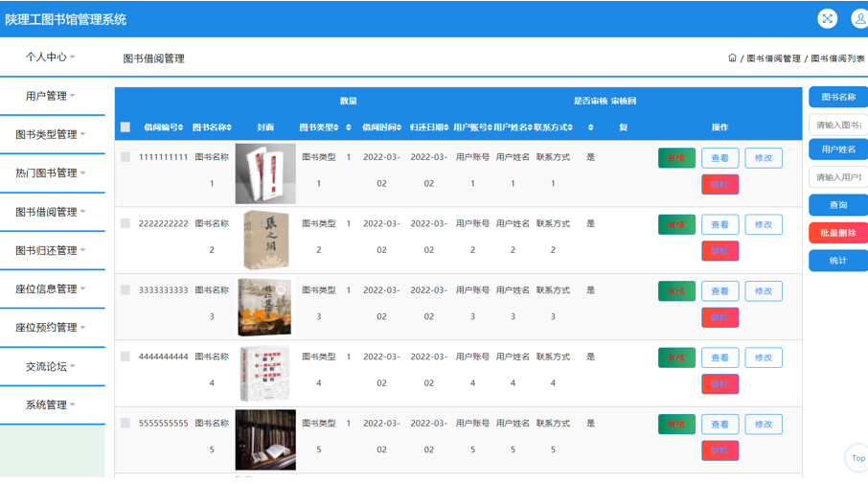The height and width of the screenshot is (484, 868).
Task: Sort by 用户姓名 column arrows
Action: point(530,127)
